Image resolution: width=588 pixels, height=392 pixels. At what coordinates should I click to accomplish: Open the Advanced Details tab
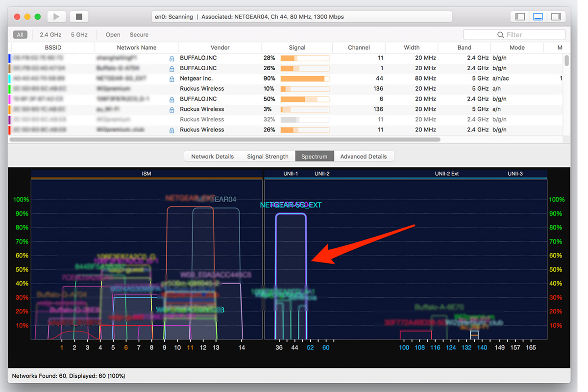[364, 157]
